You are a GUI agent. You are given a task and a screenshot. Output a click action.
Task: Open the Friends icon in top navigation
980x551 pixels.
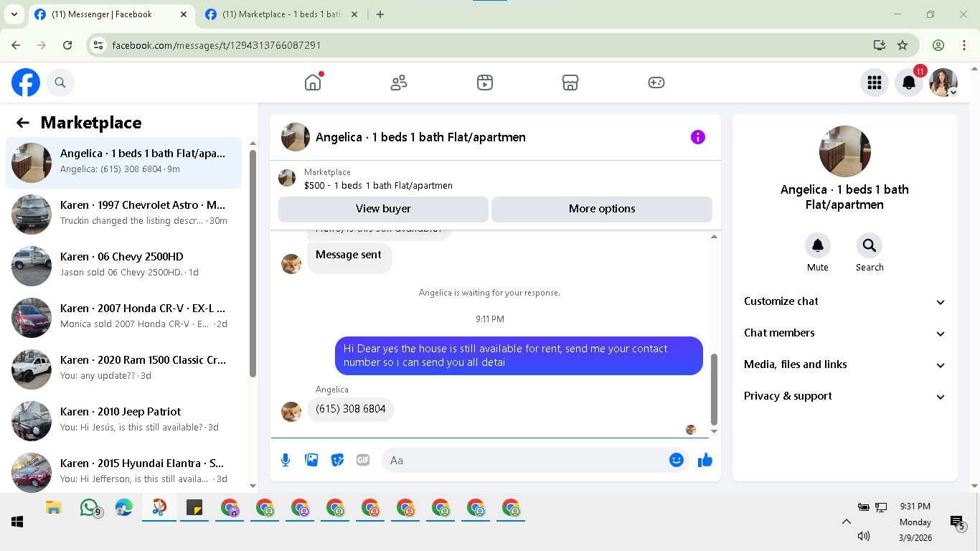[x=399, y=83]
